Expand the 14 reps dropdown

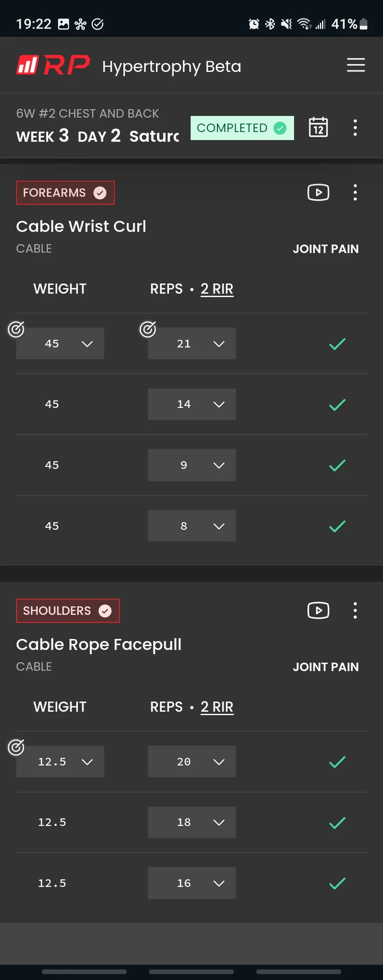(x=191, y=404)
